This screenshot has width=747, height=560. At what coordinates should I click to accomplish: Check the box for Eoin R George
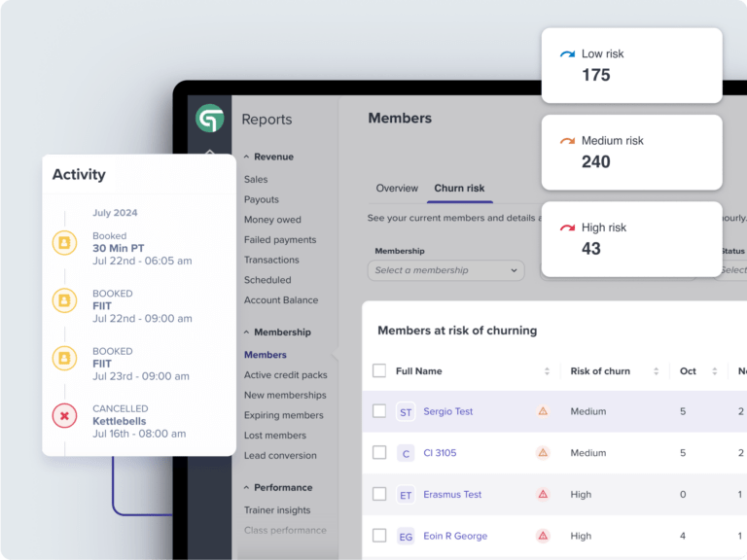coord(379,535)
